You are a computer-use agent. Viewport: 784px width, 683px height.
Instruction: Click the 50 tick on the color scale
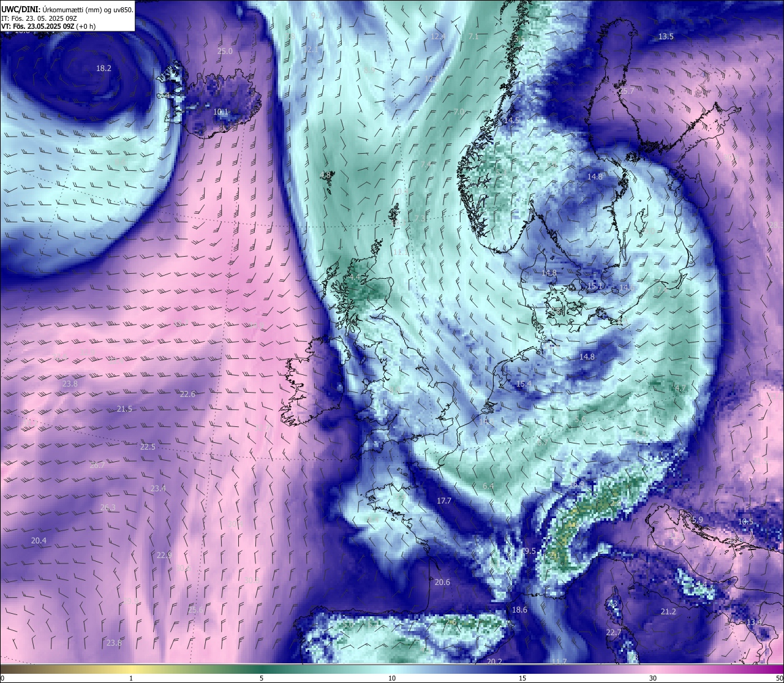click(779, 677)
